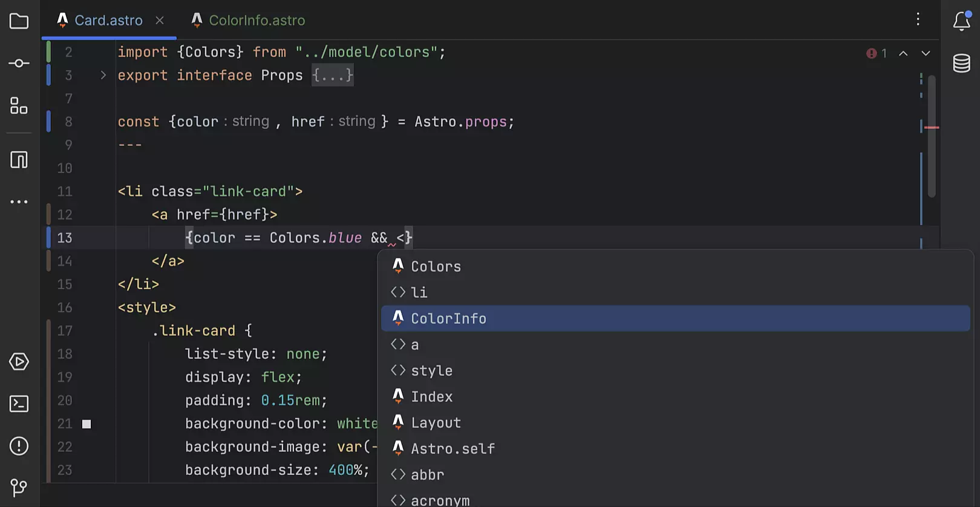Open the Git version control window
The width and height of the screenshot is (980, 507).
click(x=19, y=487)
